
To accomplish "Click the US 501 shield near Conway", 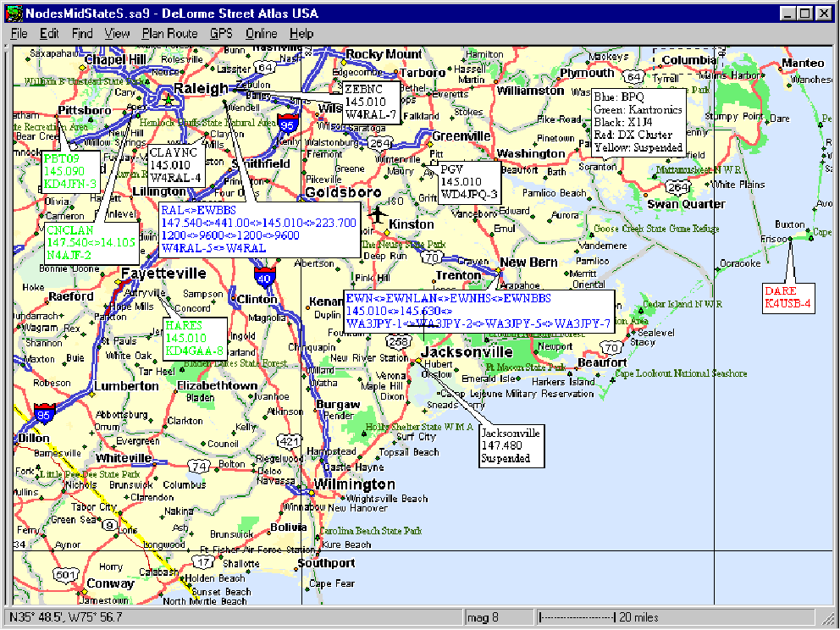I will point(65,575).
